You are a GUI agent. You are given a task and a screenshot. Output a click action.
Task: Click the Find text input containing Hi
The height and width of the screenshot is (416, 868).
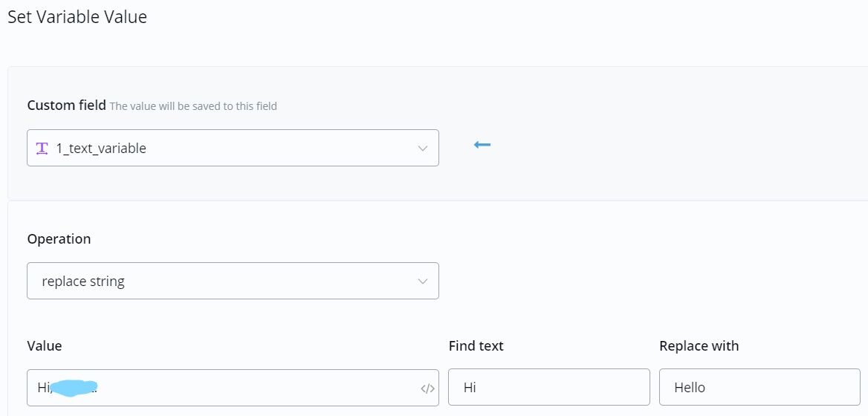pyautogui.click(x=548, y=387)
